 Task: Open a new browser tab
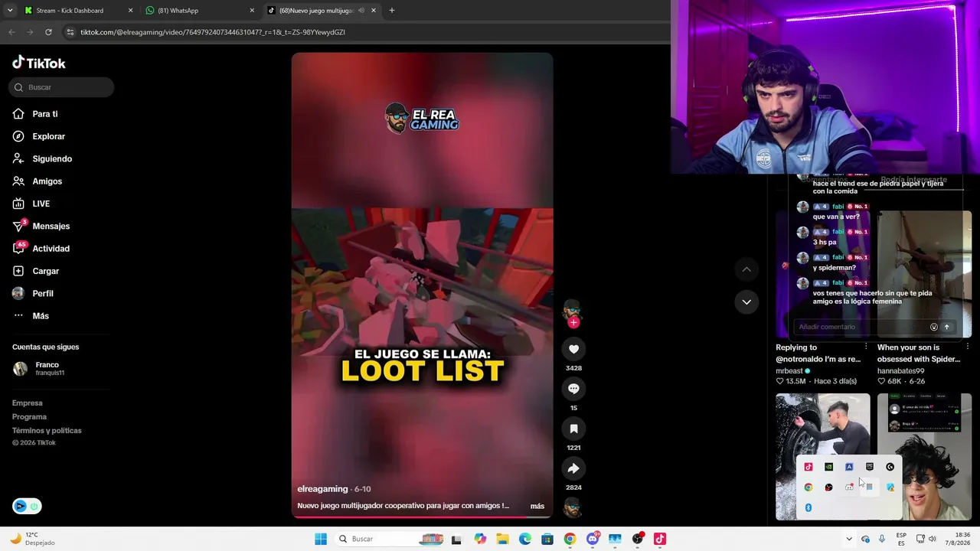click(x=392, y=11)
